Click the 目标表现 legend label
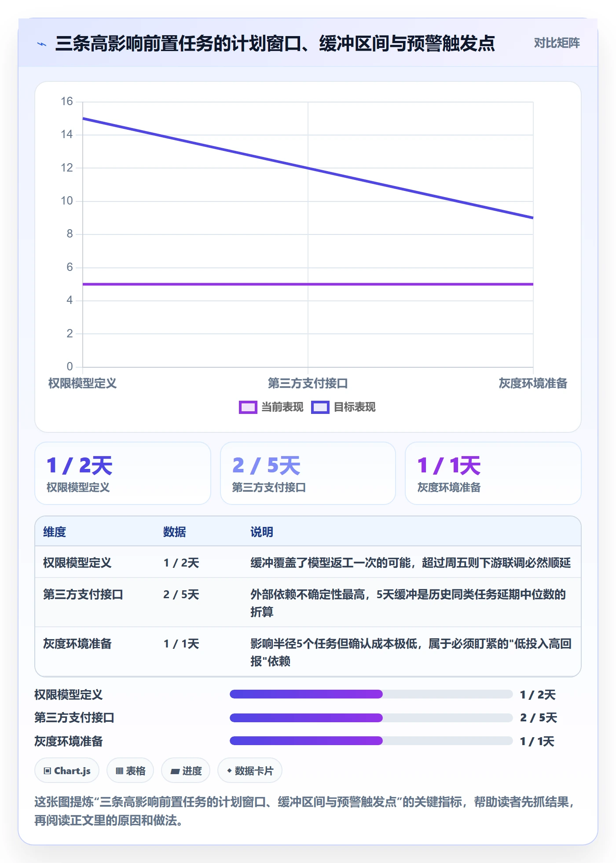The image size is (616, 863). click(354, 407)
